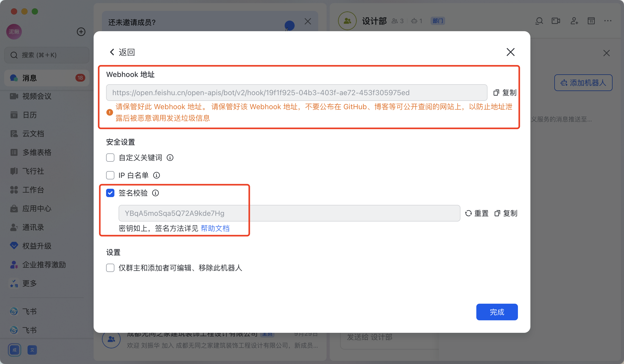
Task: Enable the 自定义关键词 checkbox
Action: point(110,158)
